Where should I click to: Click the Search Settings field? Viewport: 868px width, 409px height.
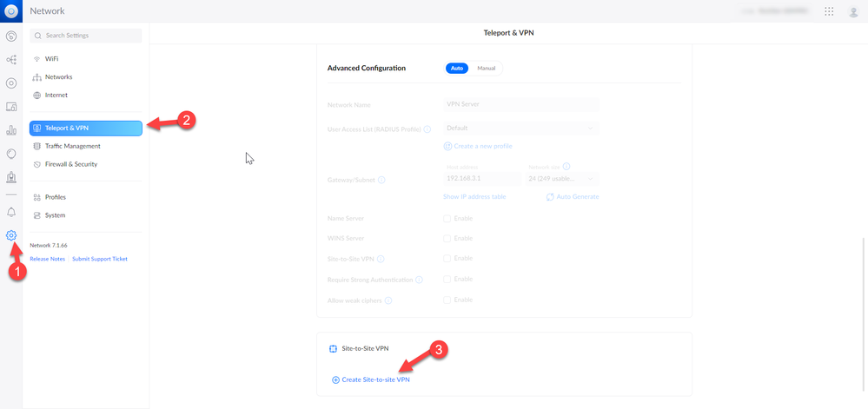click(86, 36)
